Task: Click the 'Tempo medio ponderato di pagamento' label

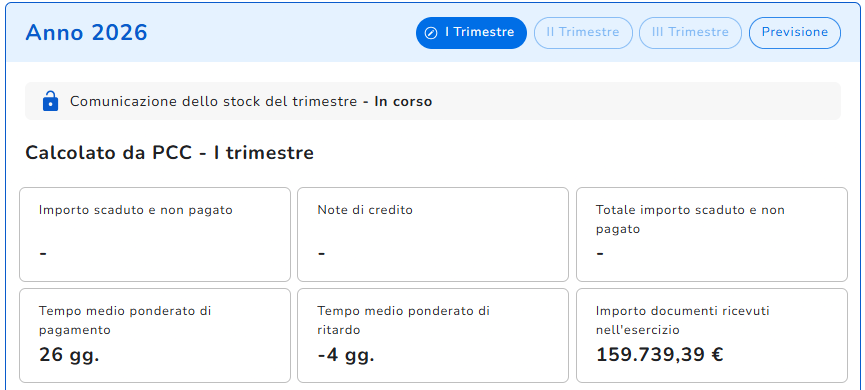Action: [x=125, y=320]
